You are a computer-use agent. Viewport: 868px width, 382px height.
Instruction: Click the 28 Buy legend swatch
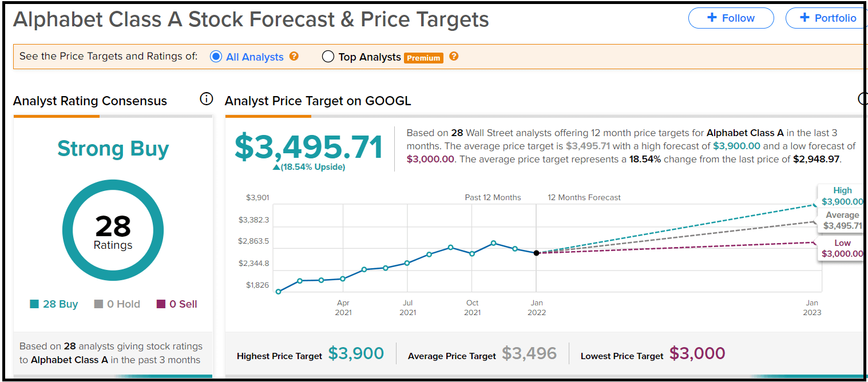pos(34,304)
